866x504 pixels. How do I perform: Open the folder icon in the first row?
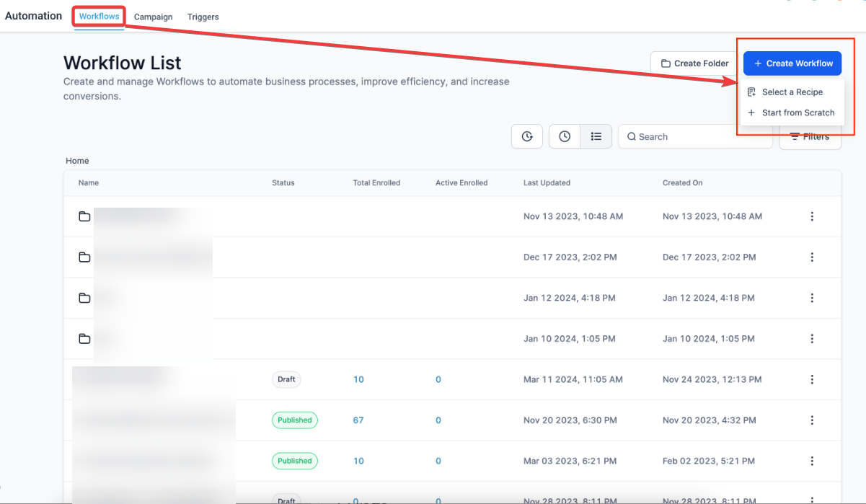point(84,216)
